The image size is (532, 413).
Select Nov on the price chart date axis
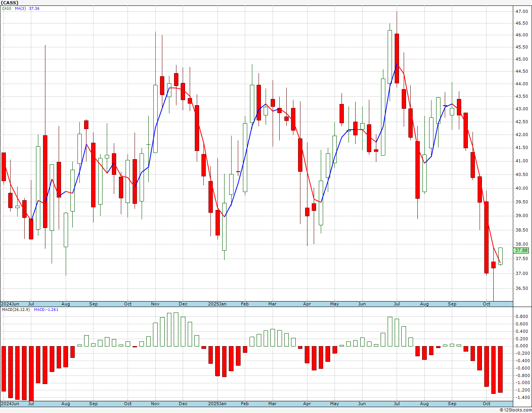point(155,304)
